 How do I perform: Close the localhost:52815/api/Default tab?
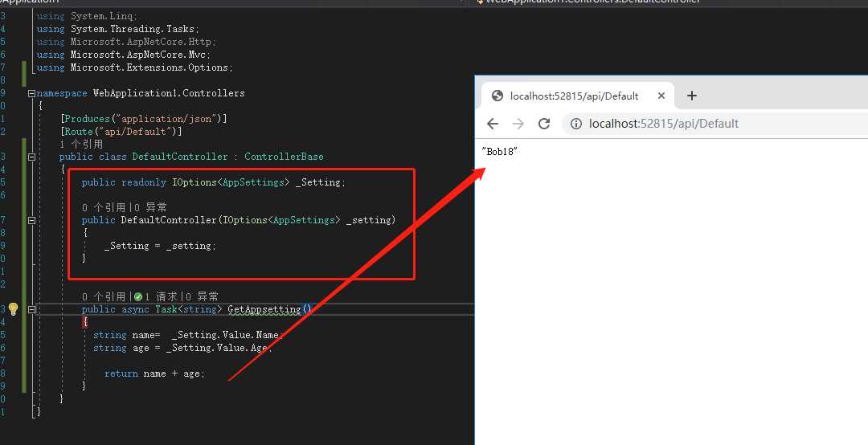pos(661,96)
